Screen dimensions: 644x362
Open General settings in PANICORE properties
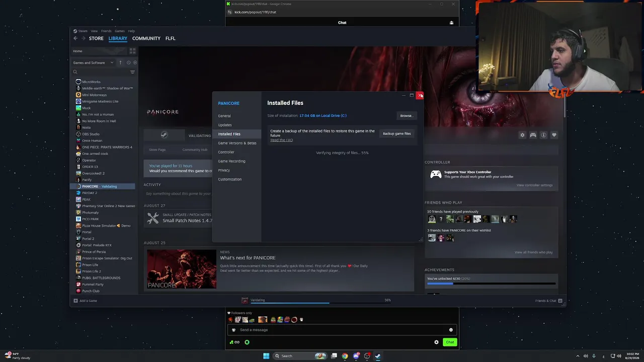click(x=224, y=116)
